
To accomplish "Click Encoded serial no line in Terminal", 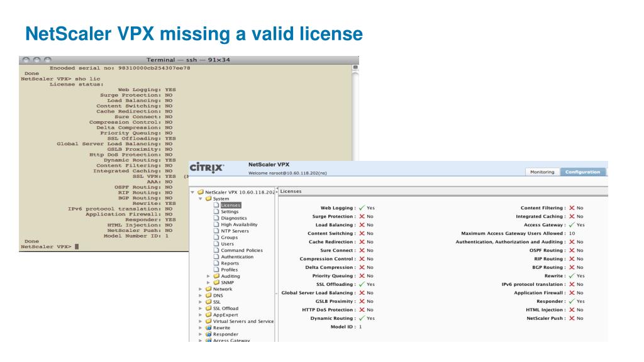I will point(120,68).
